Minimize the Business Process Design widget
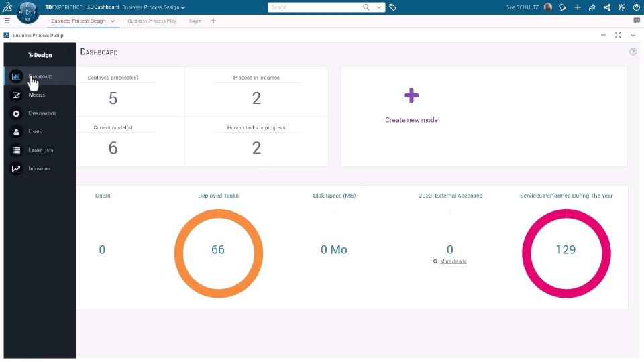The image size is (644, 362). pos(603,36)
